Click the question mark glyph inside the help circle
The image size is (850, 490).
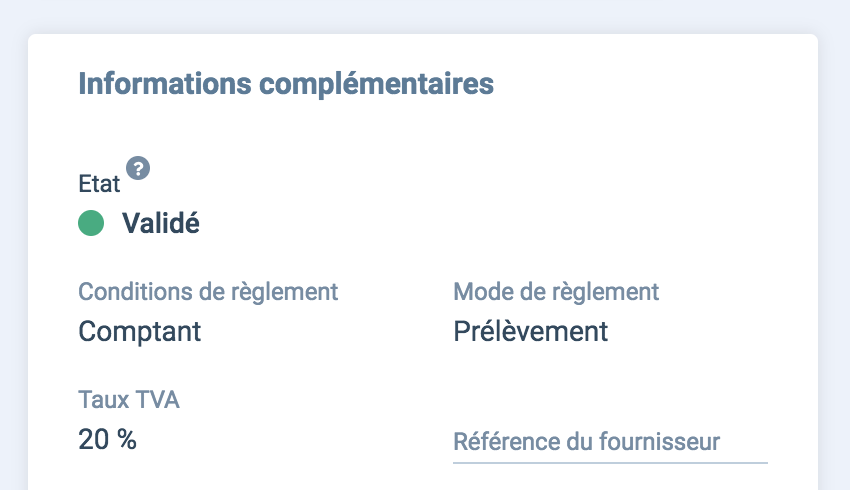click(138, 168)
